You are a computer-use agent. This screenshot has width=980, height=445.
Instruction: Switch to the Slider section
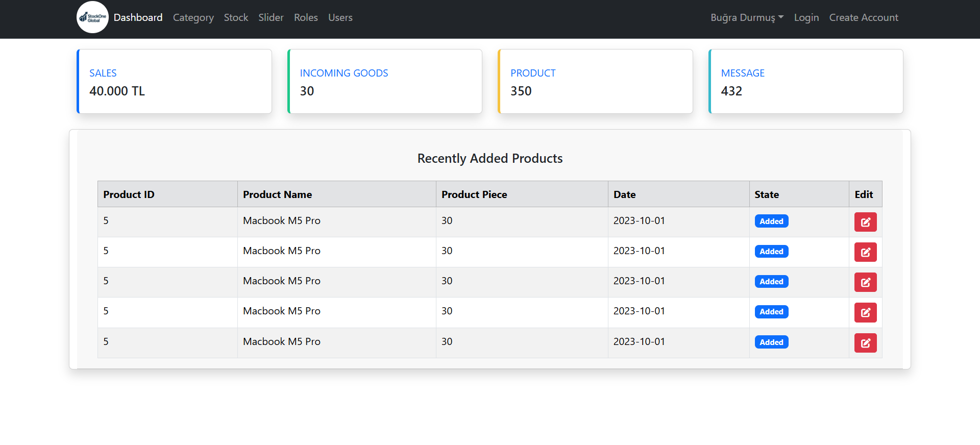point(271,17)
